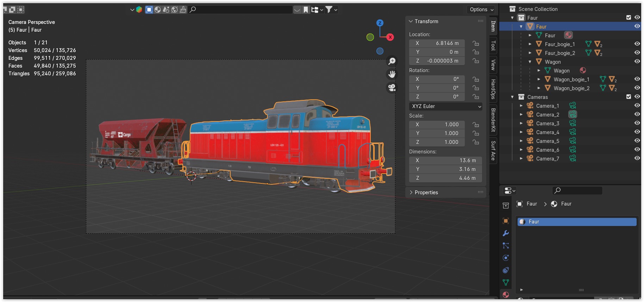Click the colorful cube icon in header
This screenshot has height=302, width=644.
(139, 10)
